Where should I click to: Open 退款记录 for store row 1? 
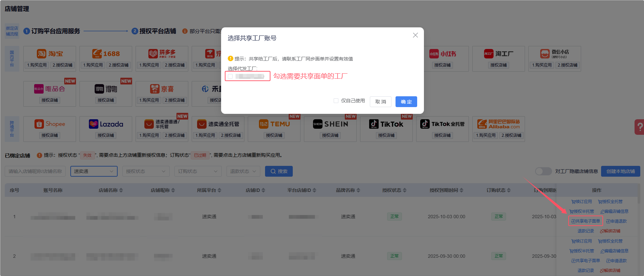586,231
